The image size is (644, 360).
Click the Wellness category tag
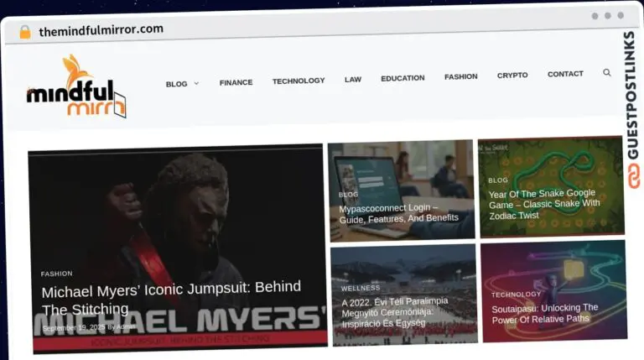(x=361, y=288)
